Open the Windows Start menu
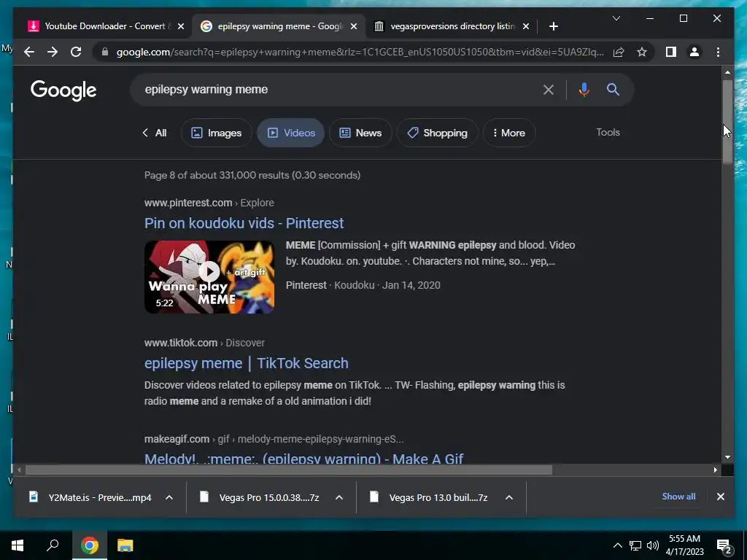The image size is (747, 560). pos(18,545)
